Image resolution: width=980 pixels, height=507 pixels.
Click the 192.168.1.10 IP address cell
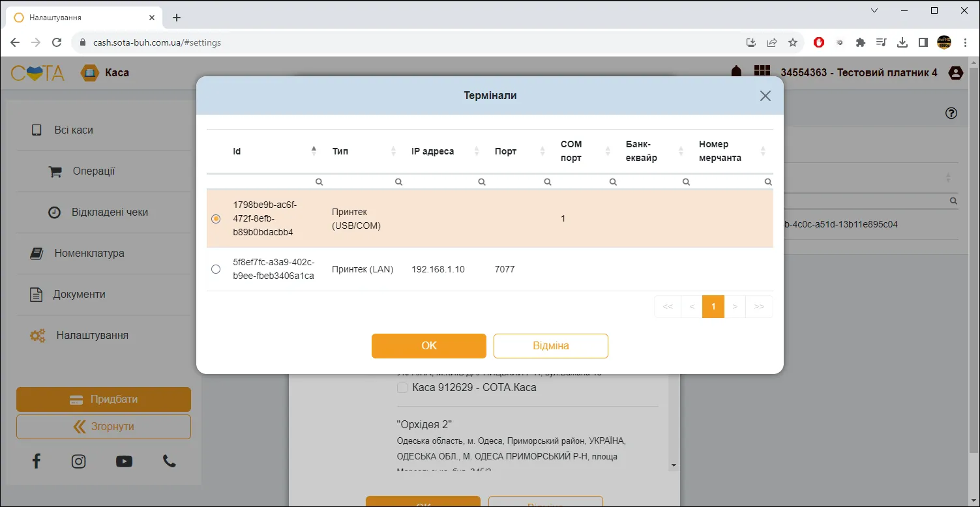pos(438,269)
